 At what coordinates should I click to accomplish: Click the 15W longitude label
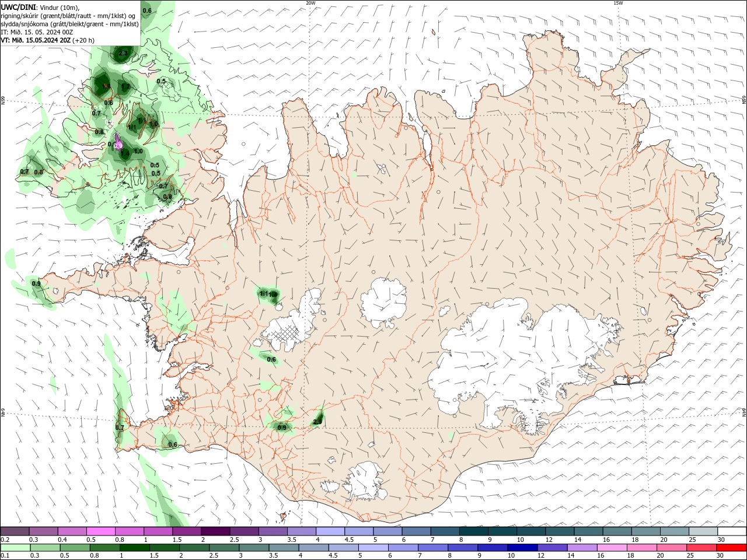pyautogui.click(x=618, y=3)
